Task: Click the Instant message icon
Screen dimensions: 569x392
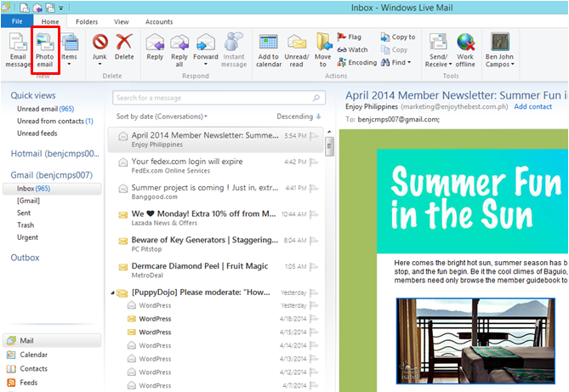Action: (x=234, y=50)
